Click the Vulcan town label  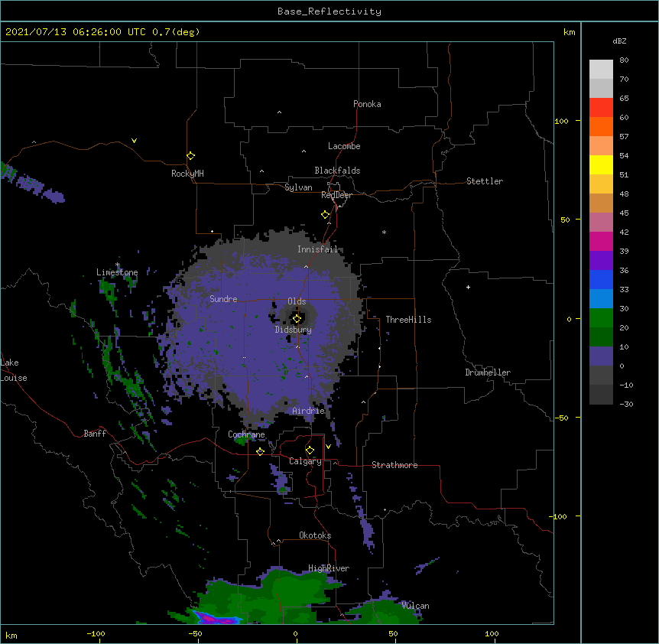tap(415, 606)
